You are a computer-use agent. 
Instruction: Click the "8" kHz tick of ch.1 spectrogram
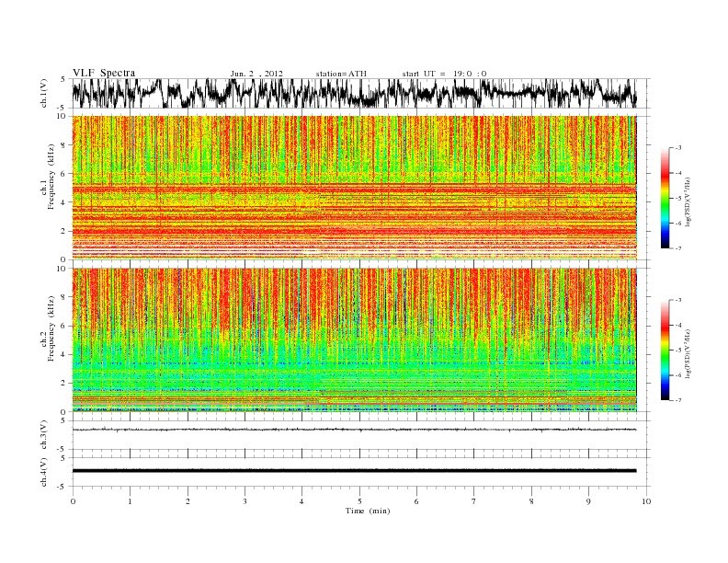click(63, 145)
